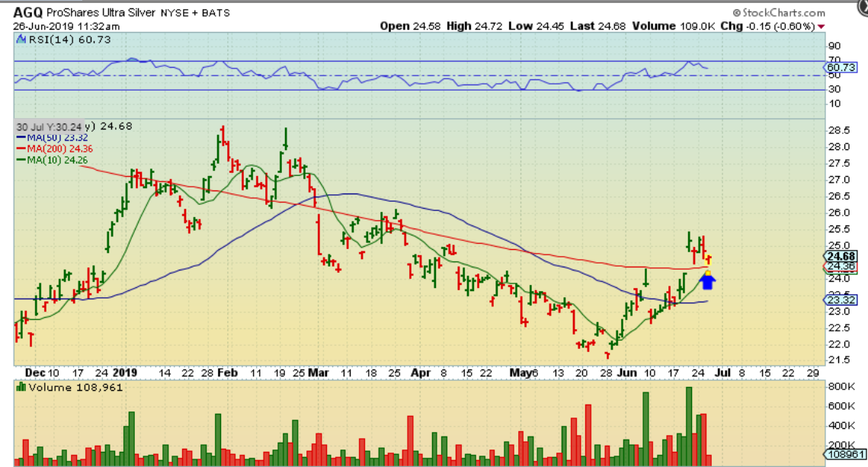Click the 25.5 price axis label
868x467 pixels.
pyautogui.click(x=839, y=229)
